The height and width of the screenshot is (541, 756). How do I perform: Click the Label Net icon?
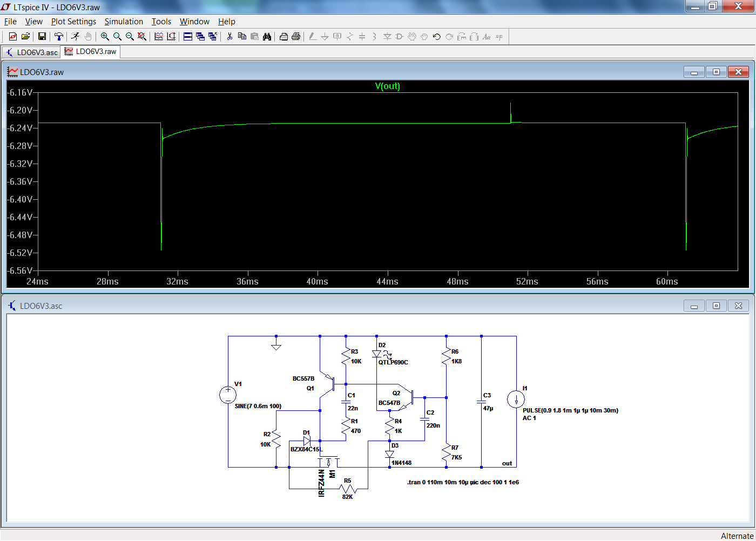click(x=337, y=37)
